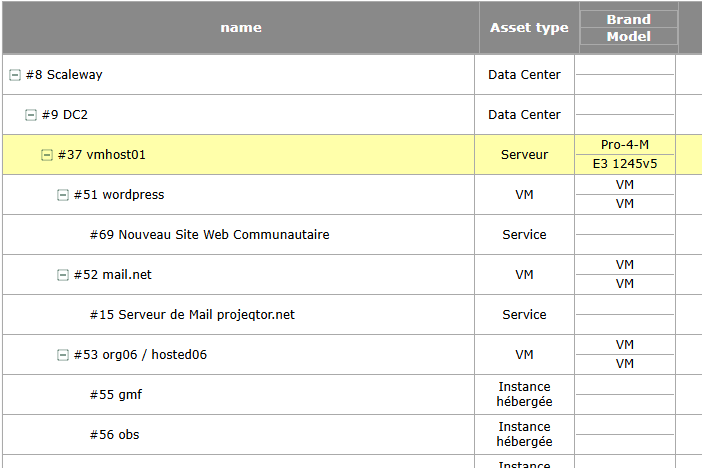The width and height of the screenshot is (702, 468).
Task: Open #15 Serveur de Mail projeqtor.net
Action: [192, 315]
